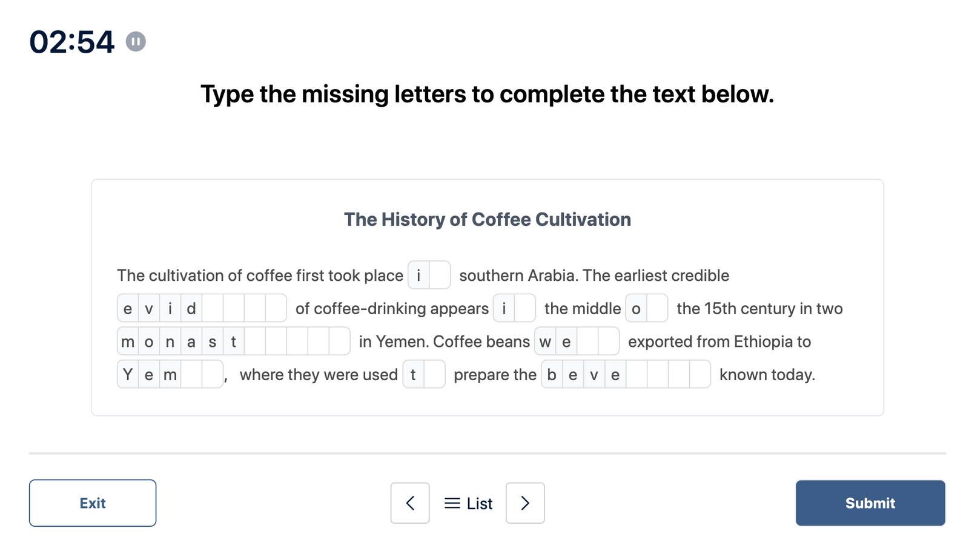Image resolution: width=969 pixels, height=560 pixels.
Task: Click first empty box of 'beve' word
Action: (637, 375)
